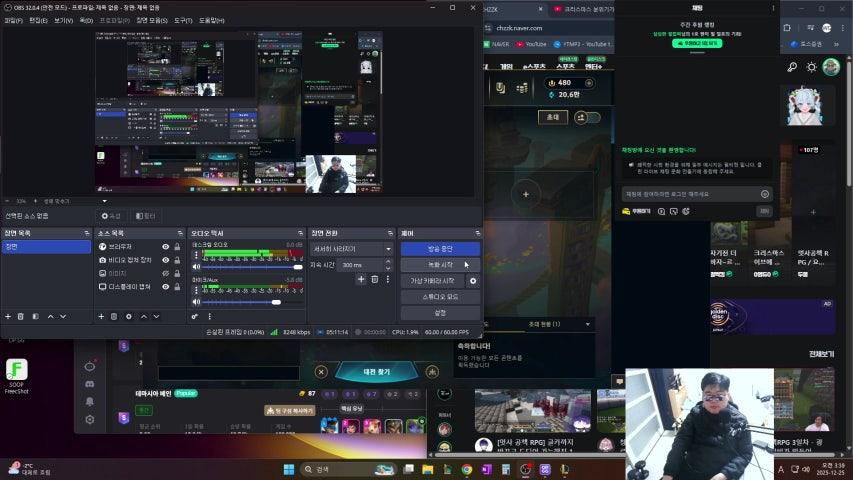Move scene up in Scenes panel
Screen dimensions: 853x480
[51, 316]
